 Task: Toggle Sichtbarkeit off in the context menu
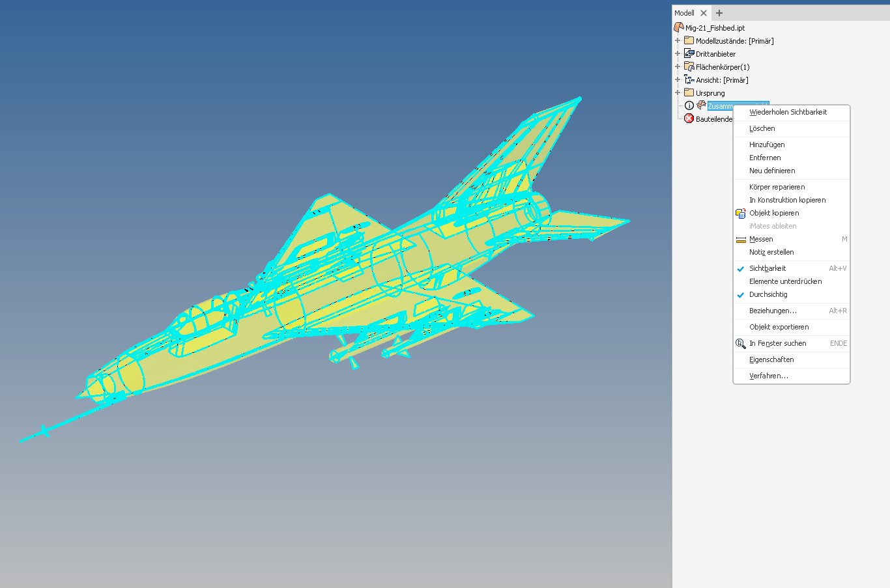click(x=768, y=268)
